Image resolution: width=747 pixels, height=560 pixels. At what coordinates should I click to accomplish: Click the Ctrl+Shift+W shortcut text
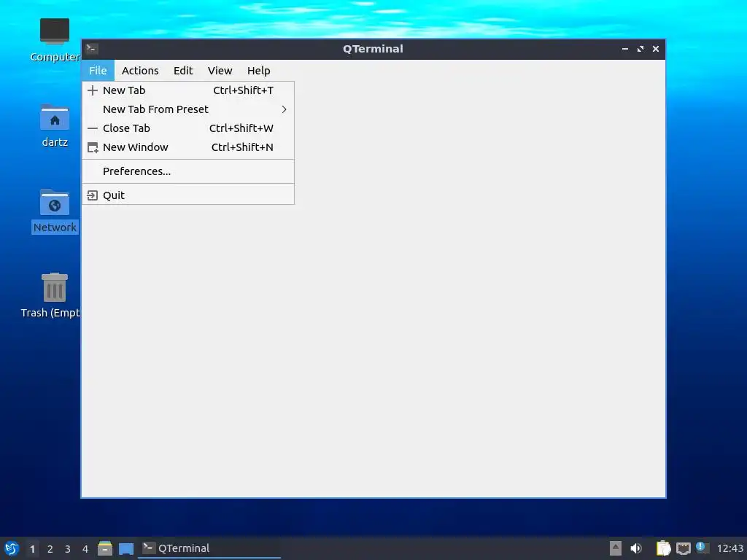coord(241,128)
